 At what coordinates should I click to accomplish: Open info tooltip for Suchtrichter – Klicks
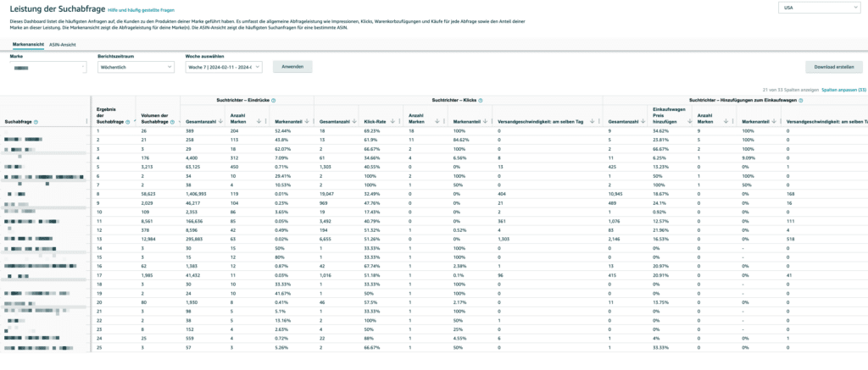pos(481,100)
